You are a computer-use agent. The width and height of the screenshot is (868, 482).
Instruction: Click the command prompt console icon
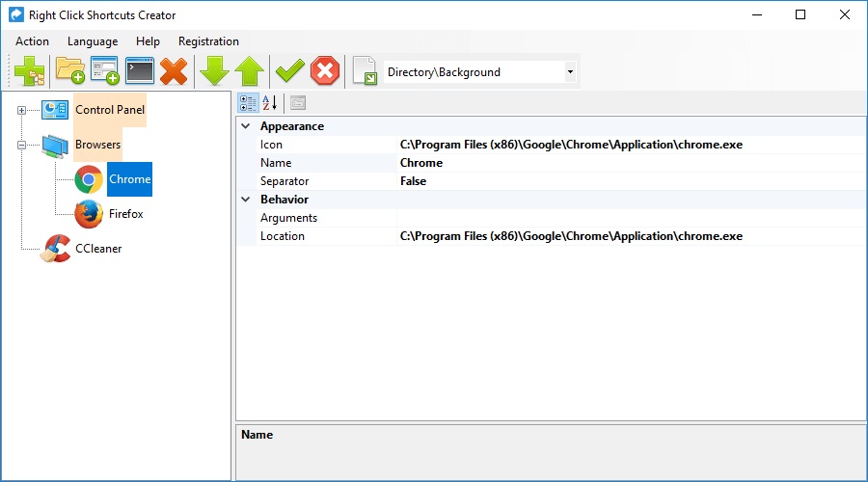(140, 71)
